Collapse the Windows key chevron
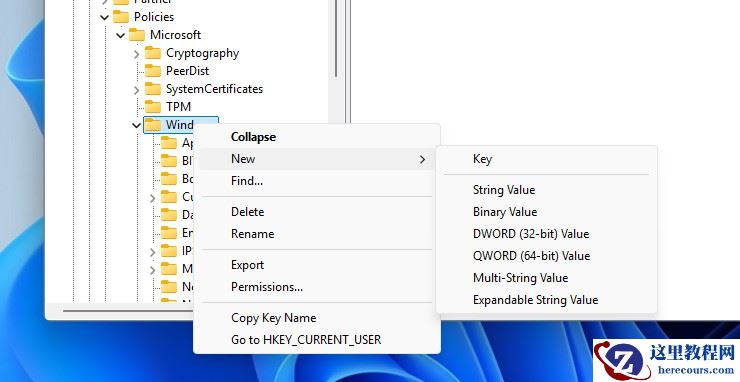The width and height of the screenshot is (740, 382). tap(136, 126)
